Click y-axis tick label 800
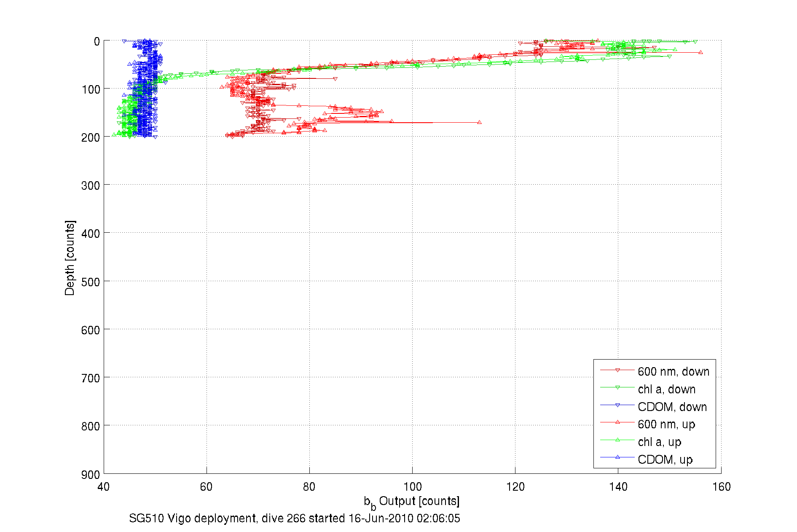797x532 pixels. point(91,426)
